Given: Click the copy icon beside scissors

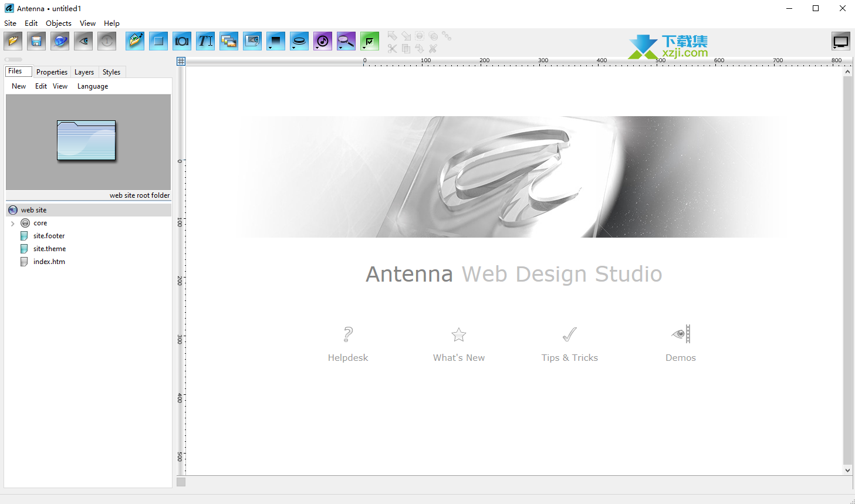Looking at the screenshot, I should (406, 49).
